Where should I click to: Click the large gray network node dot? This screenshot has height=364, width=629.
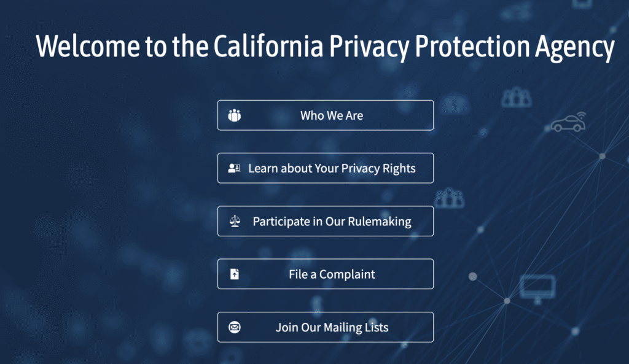tap(472, 275)
